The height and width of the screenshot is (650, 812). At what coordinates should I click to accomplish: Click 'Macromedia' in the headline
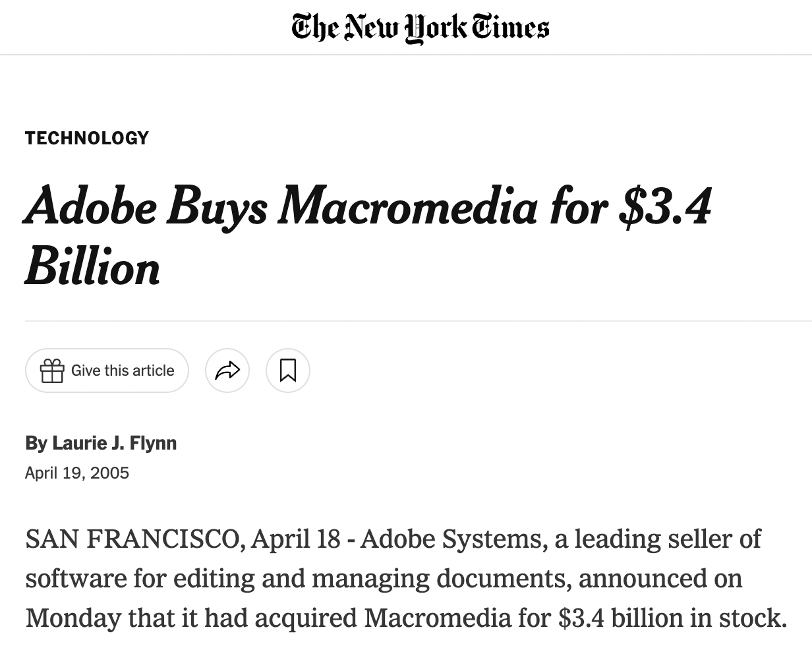click(407, 206)
